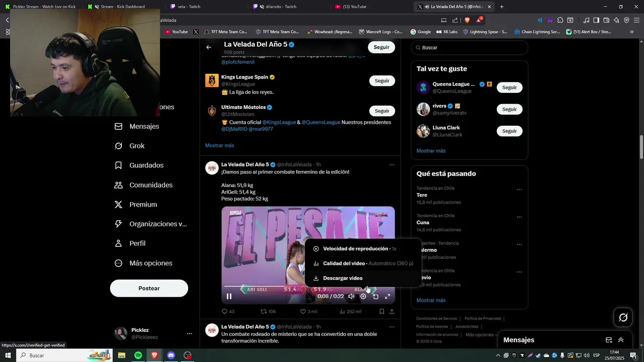
Task: Choose Descargar video from the popup
Action: tap(363, 278)
